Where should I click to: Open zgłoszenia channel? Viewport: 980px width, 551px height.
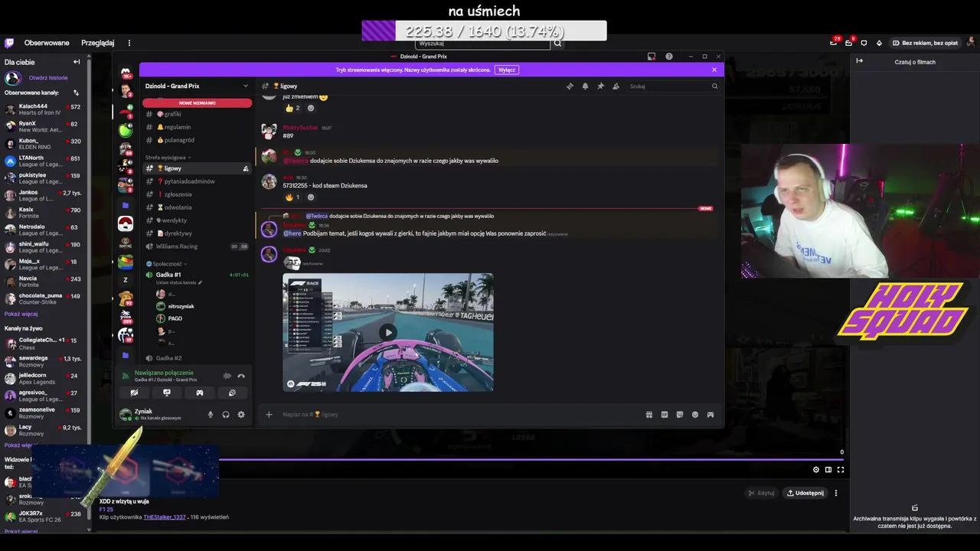point(197,194)
